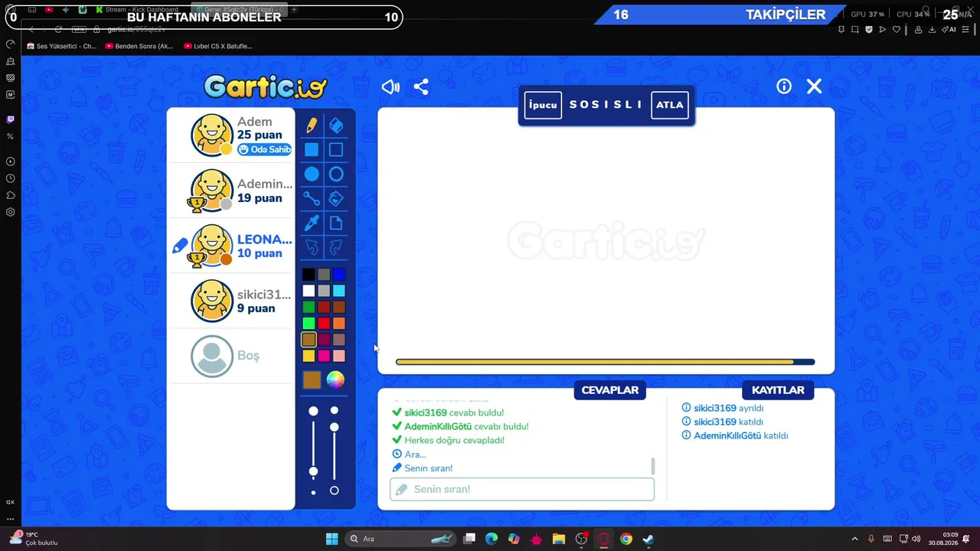Pick the cyan color swatch
The height and width of the screenshot is (551, 980).
tap(339, 291)
